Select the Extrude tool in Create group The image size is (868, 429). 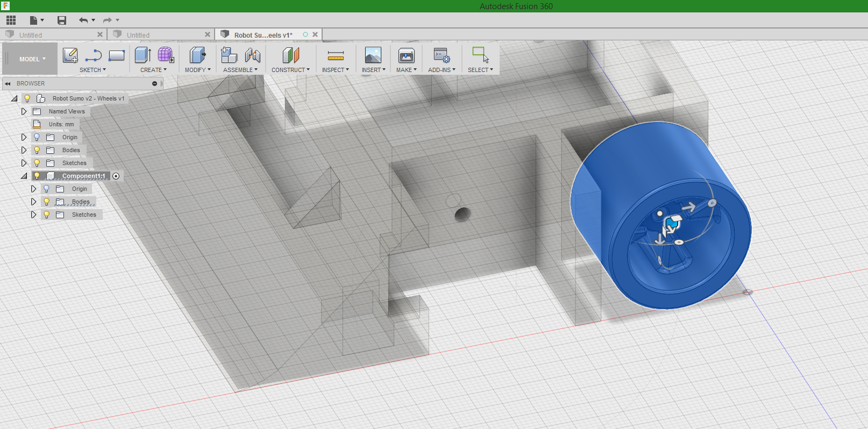click(x=143, y=55)
